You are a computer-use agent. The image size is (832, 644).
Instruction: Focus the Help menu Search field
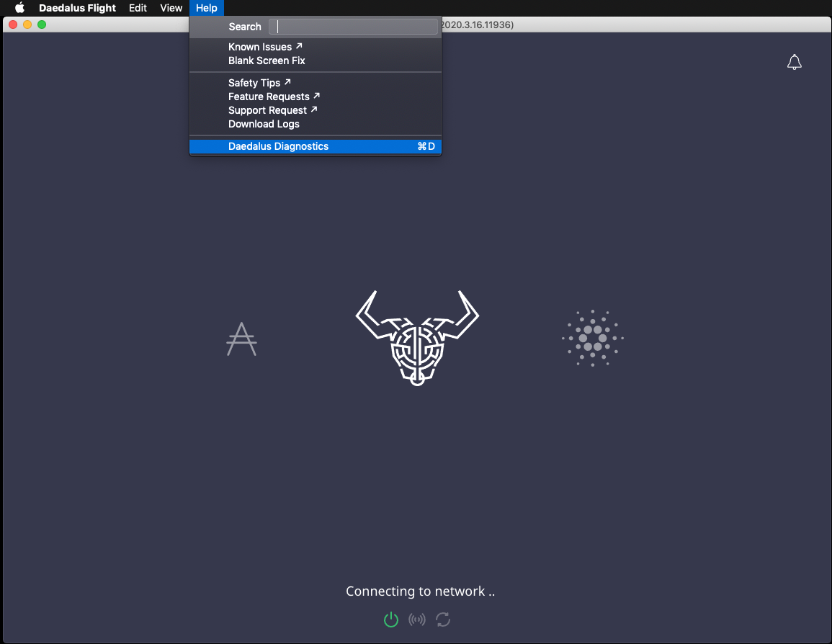(x=353, y=27)
